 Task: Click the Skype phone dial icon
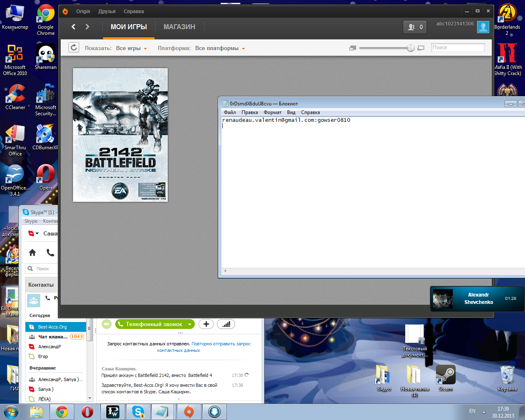point(50,253)
